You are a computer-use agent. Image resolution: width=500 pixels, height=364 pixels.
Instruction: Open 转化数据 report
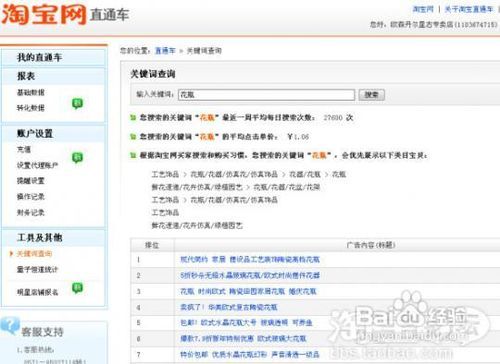pyautogui.click(x=31, y=108)
